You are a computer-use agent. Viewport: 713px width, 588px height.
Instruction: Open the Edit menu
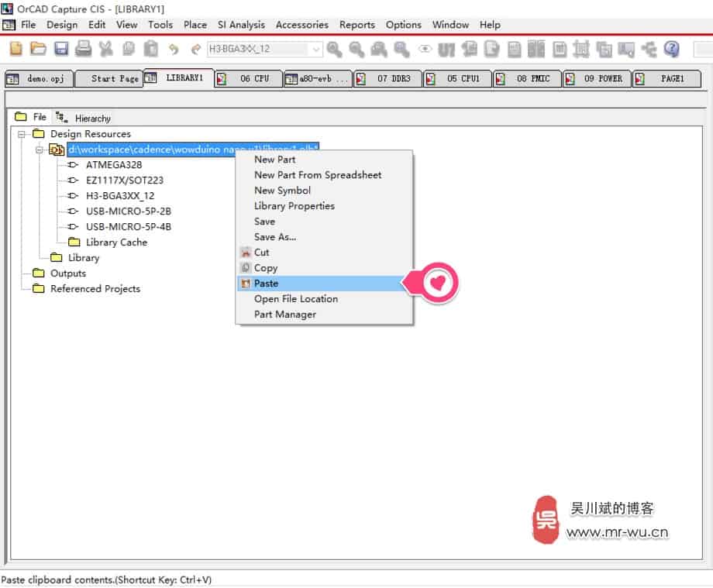click(96, 25)
